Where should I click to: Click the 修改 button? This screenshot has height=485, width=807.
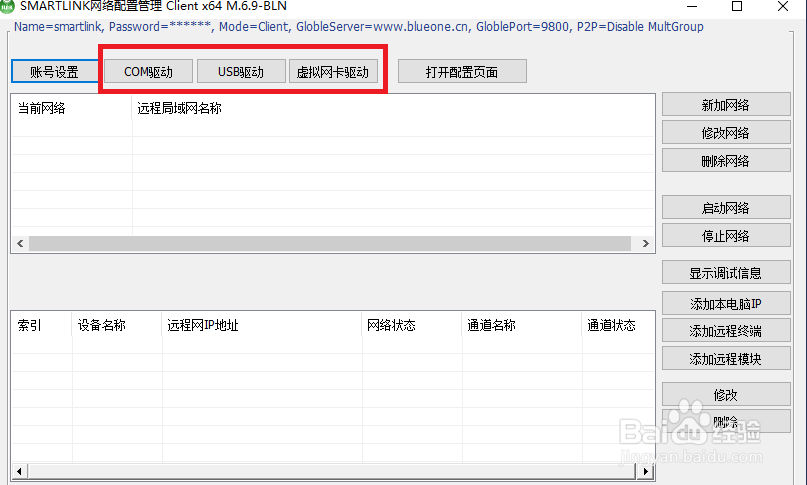coord(726,394)
